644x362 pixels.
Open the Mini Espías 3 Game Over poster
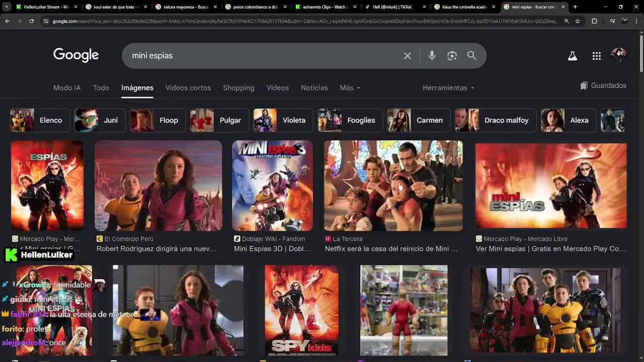click(272, 186)
